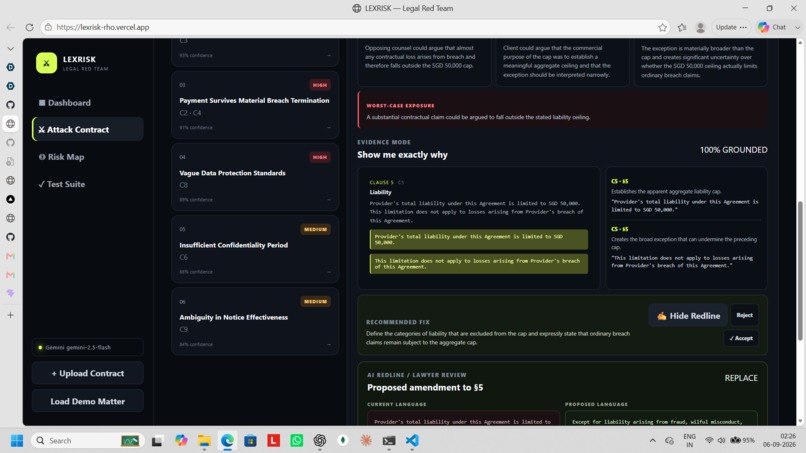
Task: Open the browser favorites list icon
Action: pos(682,27)
